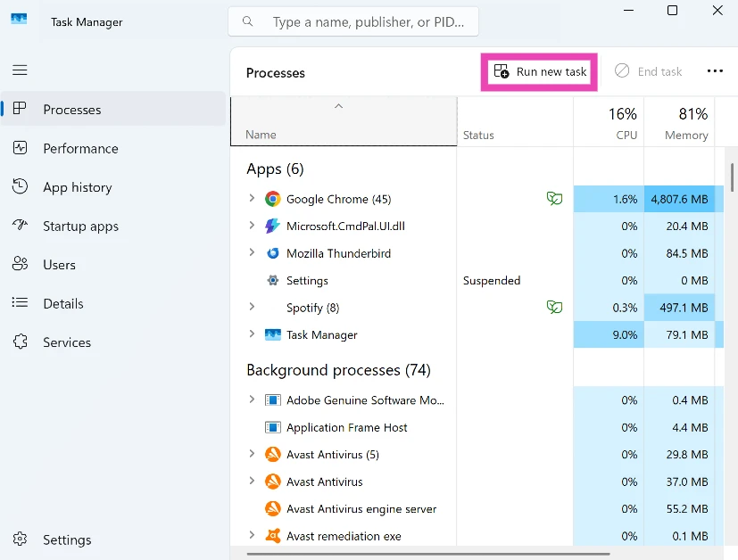Image resolution: width=738 pixels, height=560 pixels.
Task: Click the Run new task button
Action: pos(540,71)
